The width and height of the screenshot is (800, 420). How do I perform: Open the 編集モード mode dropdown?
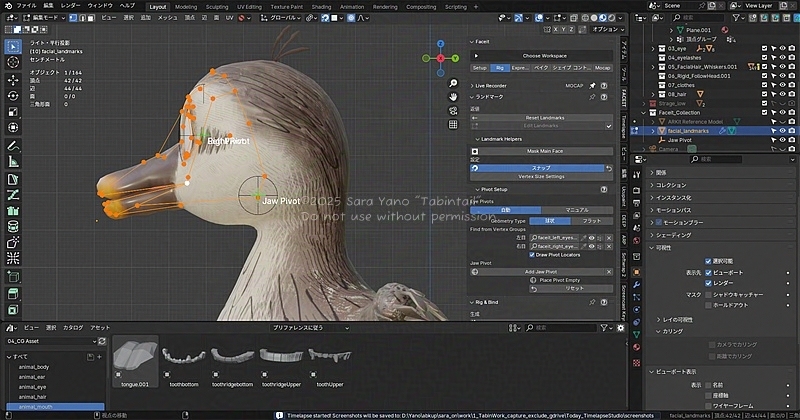tap(44, 18)
